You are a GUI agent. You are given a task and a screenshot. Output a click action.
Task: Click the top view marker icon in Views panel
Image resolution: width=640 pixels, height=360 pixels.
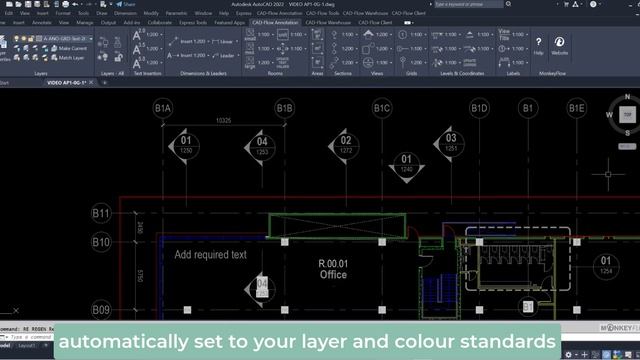pos(368,34)
